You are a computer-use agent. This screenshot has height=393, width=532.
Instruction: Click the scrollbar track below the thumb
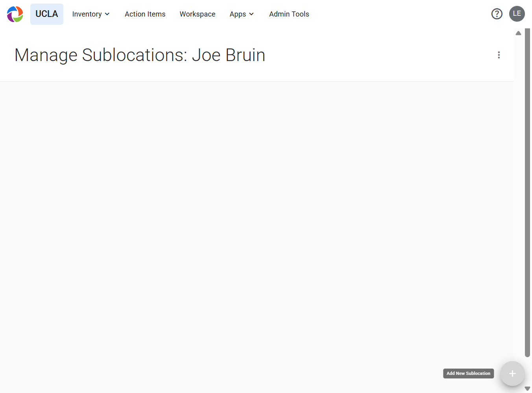(x=528, y=371)
